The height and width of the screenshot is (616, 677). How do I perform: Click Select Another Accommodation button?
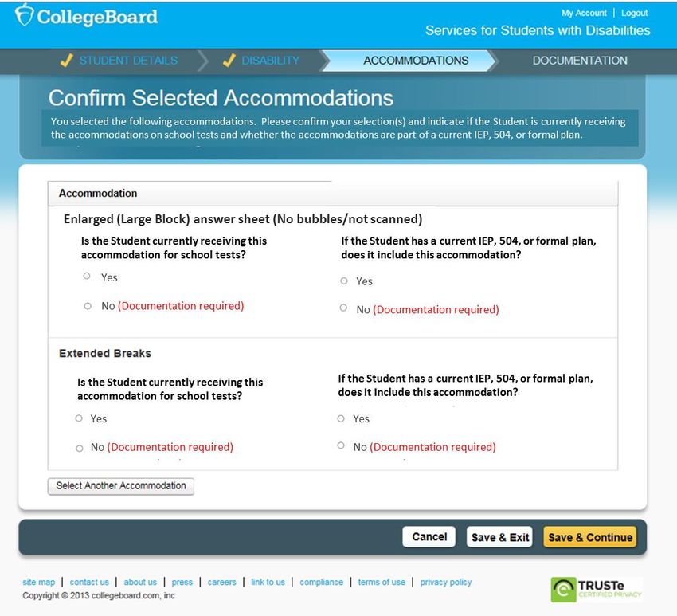click(121, 486)
